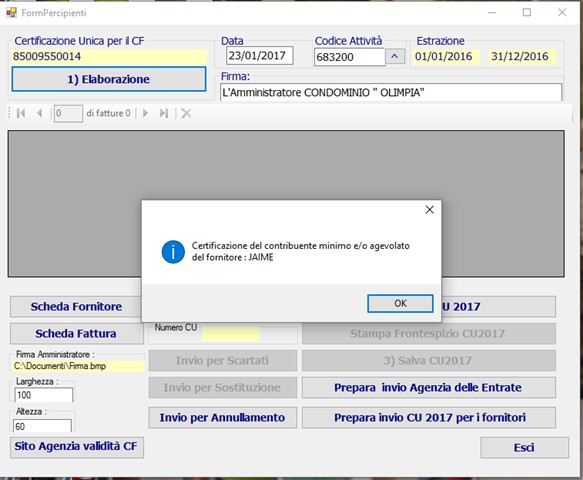Close the information message dialog
Image resolution: width=583 pixels, height=480 pixels.
pyautogui.click(x=429, y=210)
